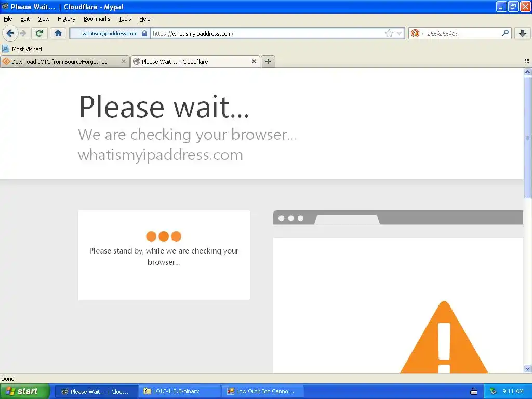Open the DuckDuckGo search engine selector
The width and height of the screenshot is (532, 399).
point(417,33)
